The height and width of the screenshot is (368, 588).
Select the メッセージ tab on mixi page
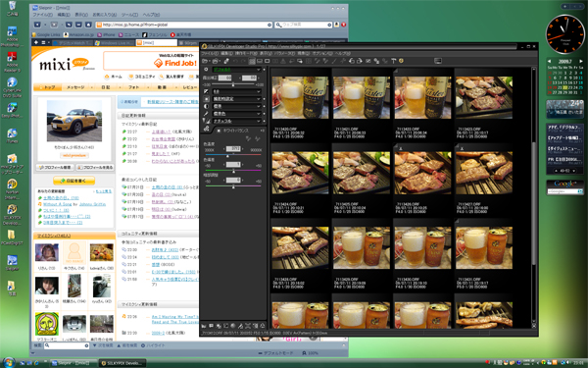tap(75, 87)
